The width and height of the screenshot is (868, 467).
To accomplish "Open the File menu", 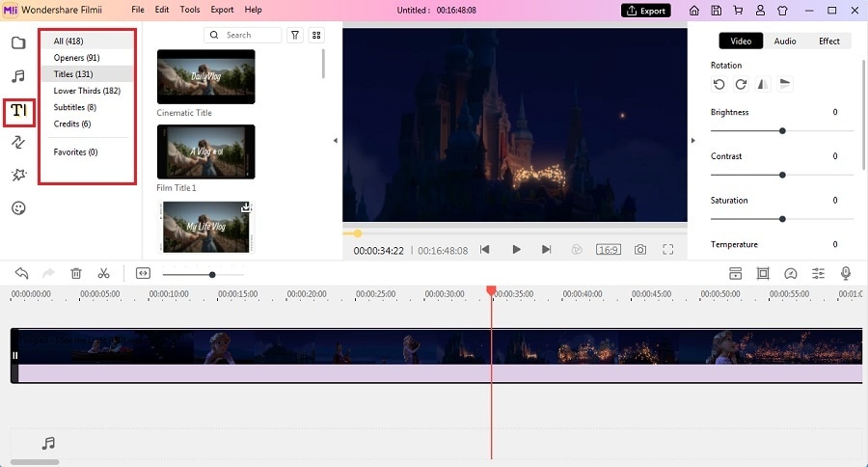I will (138, 10).
